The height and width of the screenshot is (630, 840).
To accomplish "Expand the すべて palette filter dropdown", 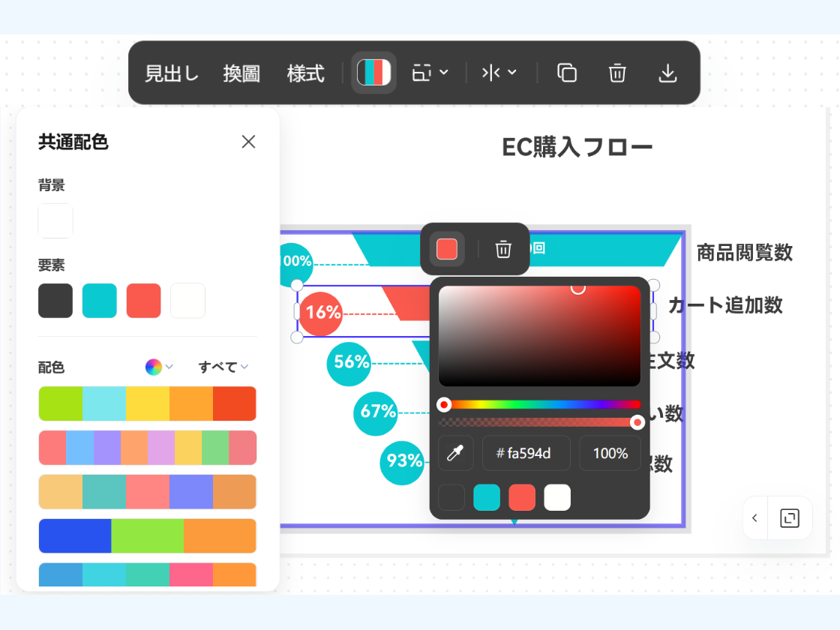I will 221,367.
